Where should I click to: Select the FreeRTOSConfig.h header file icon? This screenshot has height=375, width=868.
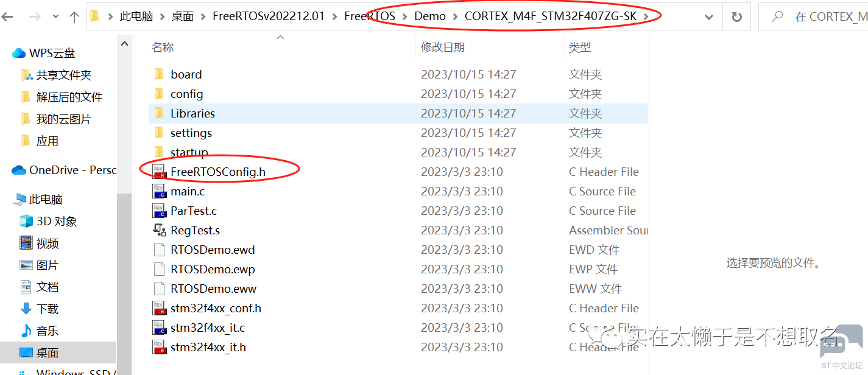tap(160, 172)
